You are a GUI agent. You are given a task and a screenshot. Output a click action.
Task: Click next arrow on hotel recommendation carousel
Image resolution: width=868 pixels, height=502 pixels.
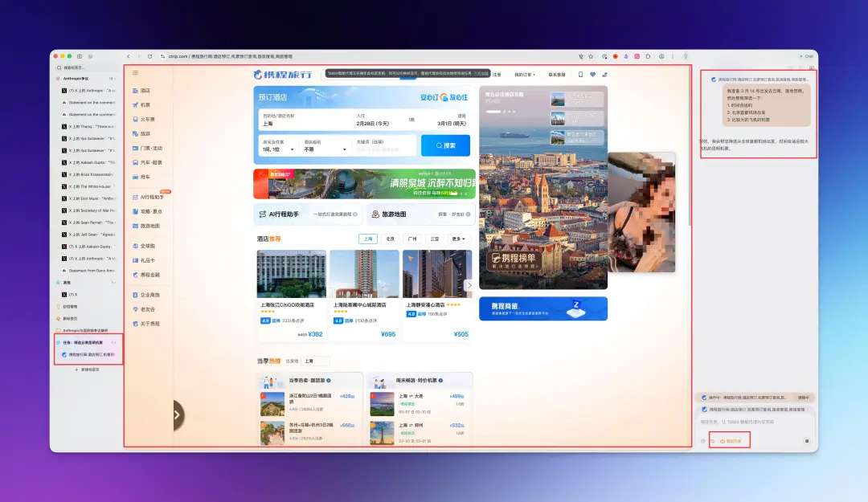tap(469, 285)
